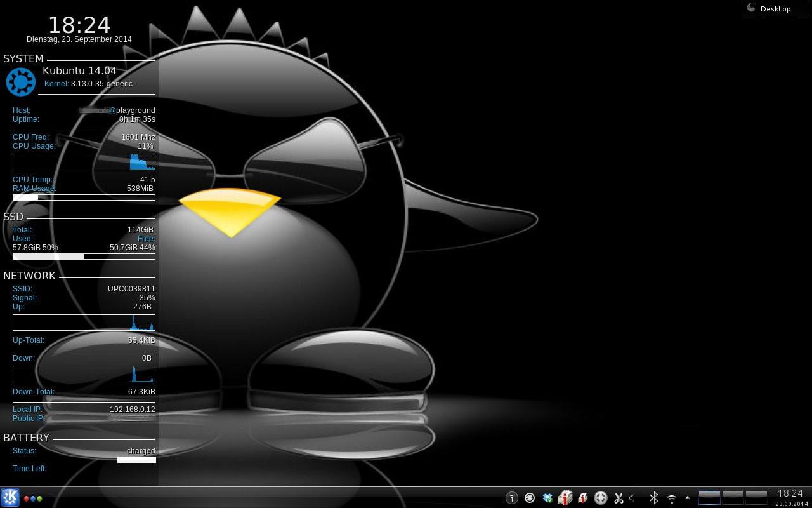The image size is (812, 508).
Task: Open the Klipper clipboard scissors icon
Action: [619, 498]
